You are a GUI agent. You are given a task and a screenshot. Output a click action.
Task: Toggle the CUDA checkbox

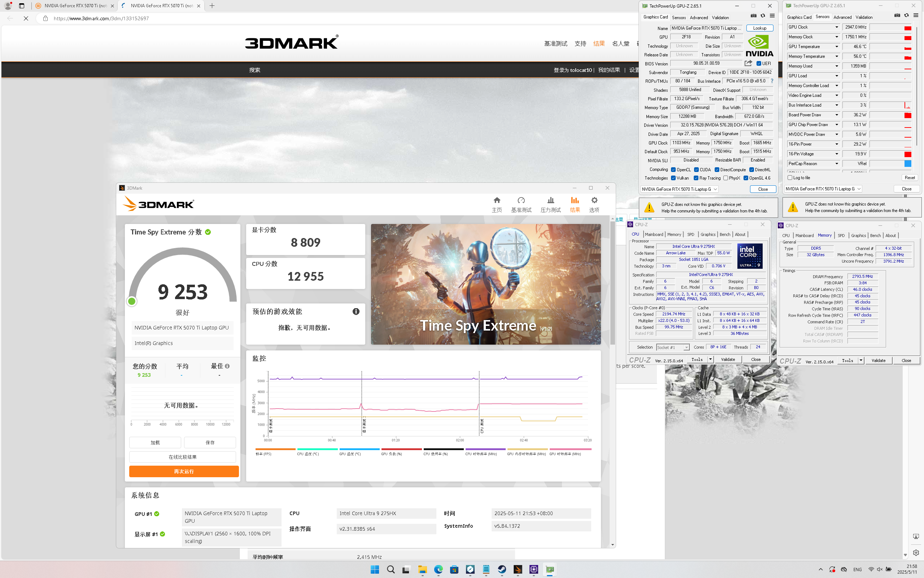click(x=697, y=170)
